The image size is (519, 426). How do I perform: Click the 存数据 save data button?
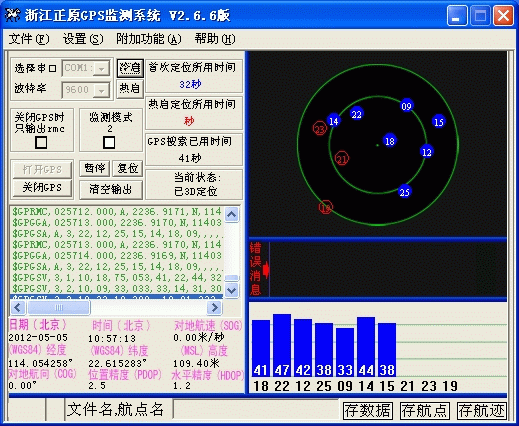click(368, 411)
